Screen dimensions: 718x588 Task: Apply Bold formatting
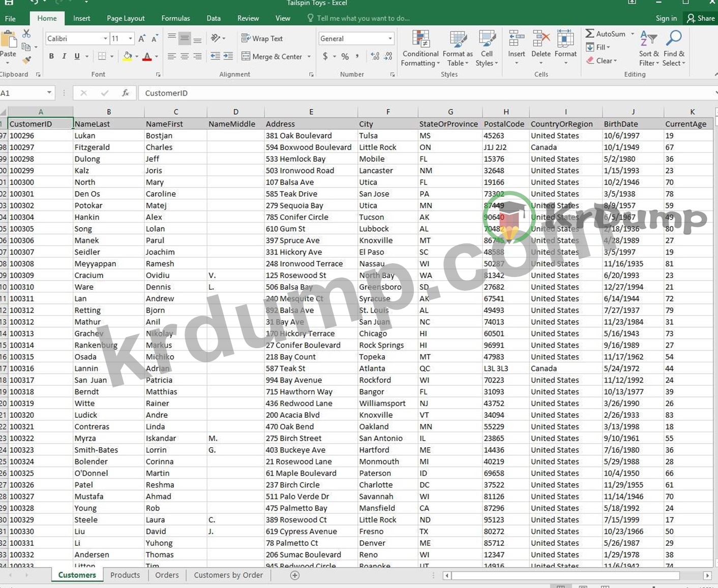[x=51, y=56]
